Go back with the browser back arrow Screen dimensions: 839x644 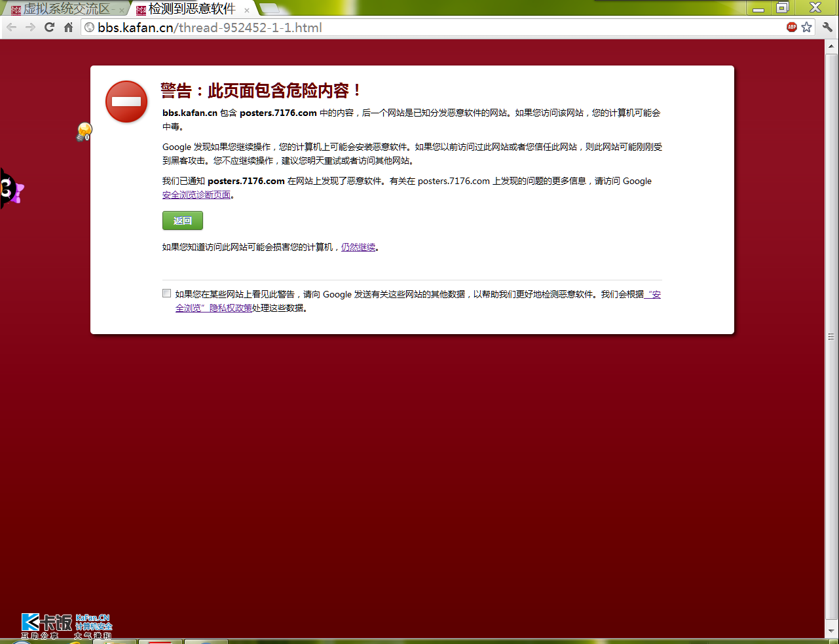click(x=11, y=27)
